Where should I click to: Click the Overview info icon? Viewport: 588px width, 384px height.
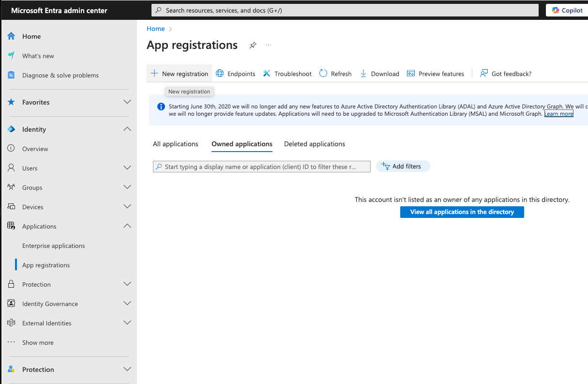11,149
